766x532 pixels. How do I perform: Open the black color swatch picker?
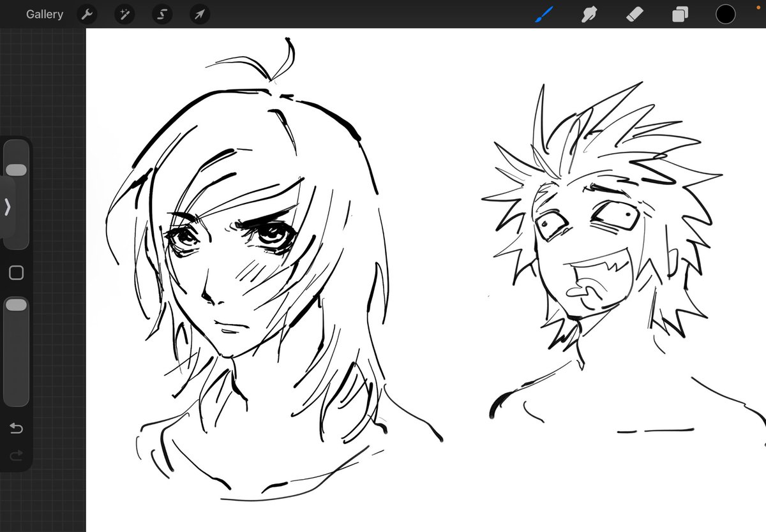click(726, 14)
